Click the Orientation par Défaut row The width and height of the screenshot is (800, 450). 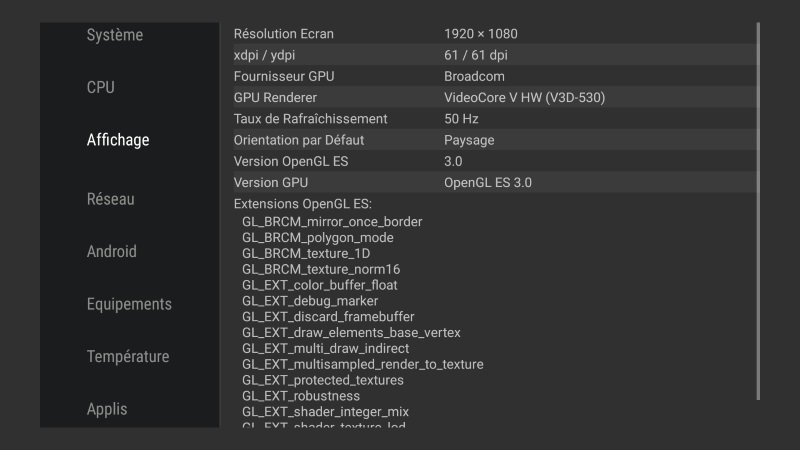[x=490, y=140]
